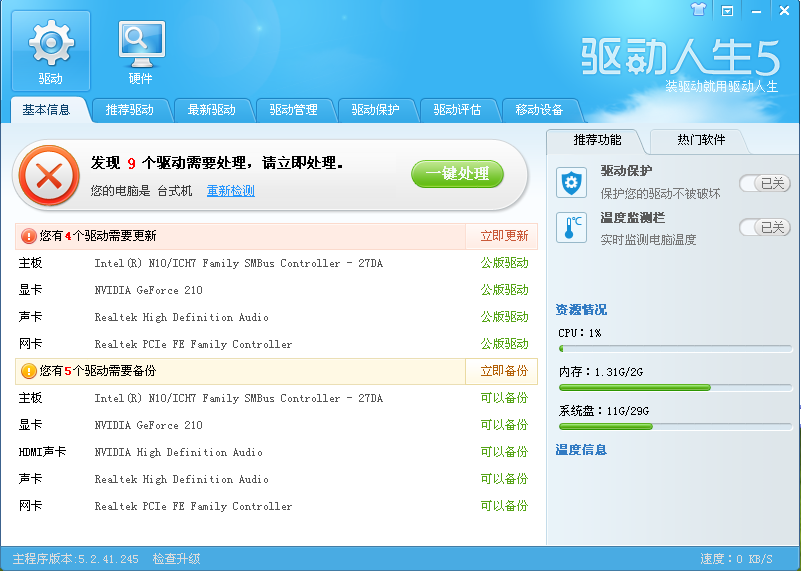
Task: Toggle the 温度监测栏 switch on
Action: click(x=765, y=227)
